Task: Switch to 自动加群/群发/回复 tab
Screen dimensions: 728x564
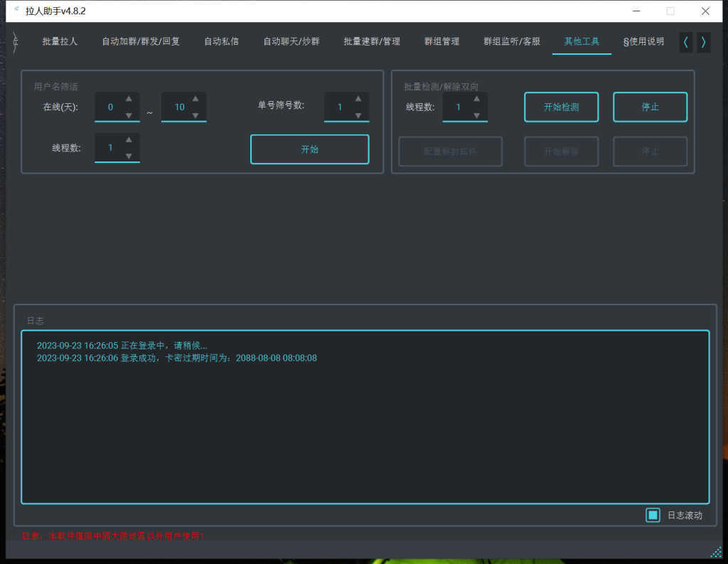Action: (x=141, y=41)
